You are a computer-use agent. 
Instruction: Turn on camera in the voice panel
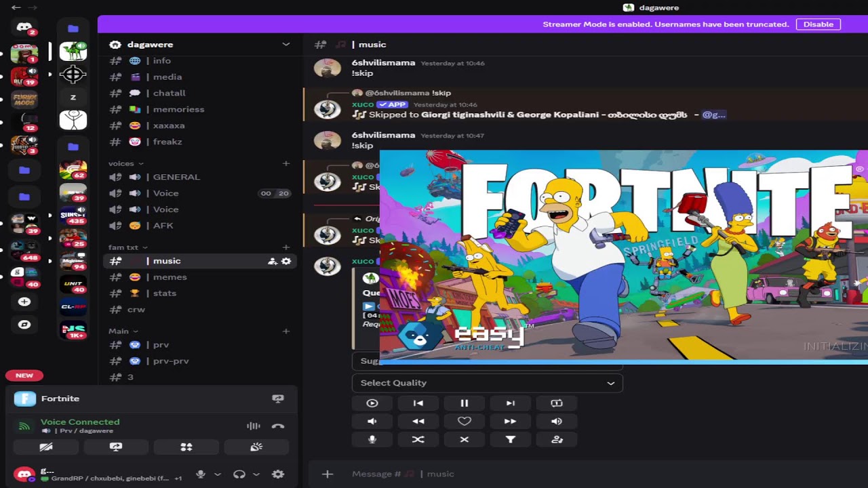pyautogui.click(x=46, y=447)
